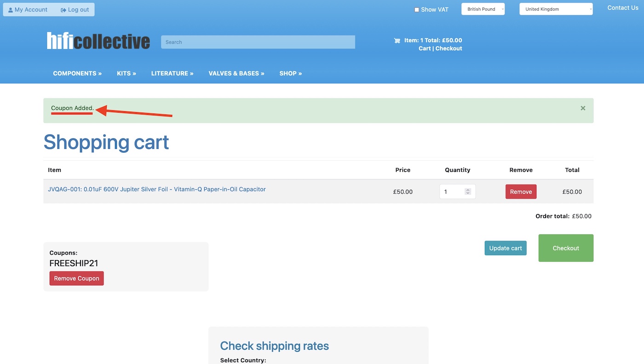Open the British Pound currency dropdown
644x364 pixels.
(483, 9)
